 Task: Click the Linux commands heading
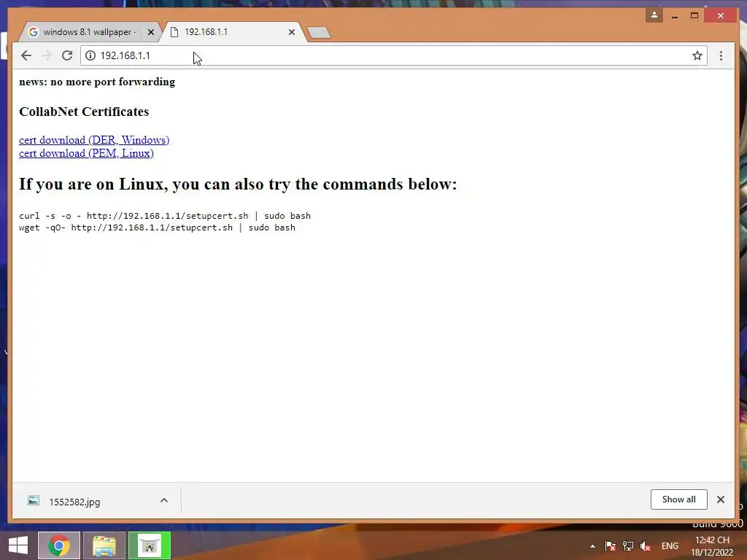pyautogui.click(x=238, y=184)
